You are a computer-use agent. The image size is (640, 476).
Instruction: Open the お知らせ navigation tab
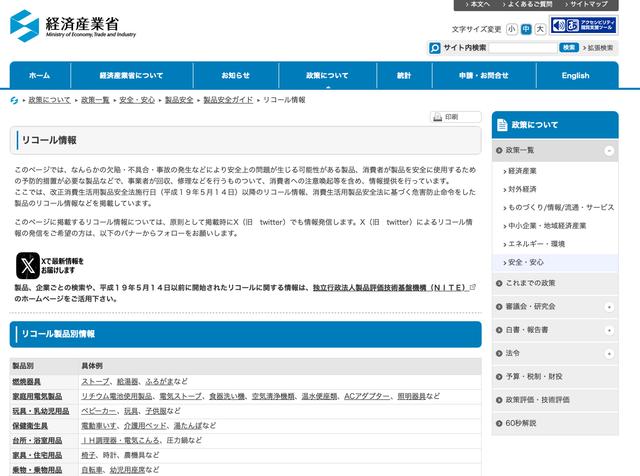[236, 75]
